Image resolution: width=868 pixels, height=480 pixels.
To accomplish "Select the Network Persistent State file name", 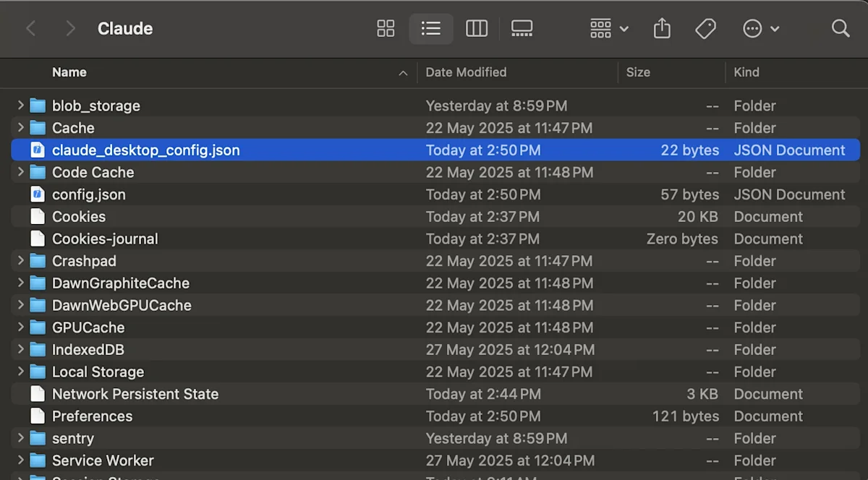I will [135, 394].
